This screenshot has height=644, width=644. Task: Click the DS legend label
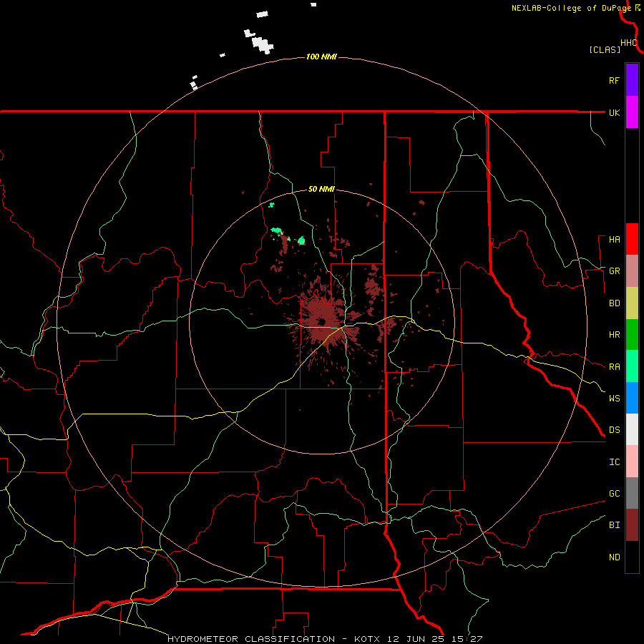coord(614,429)
